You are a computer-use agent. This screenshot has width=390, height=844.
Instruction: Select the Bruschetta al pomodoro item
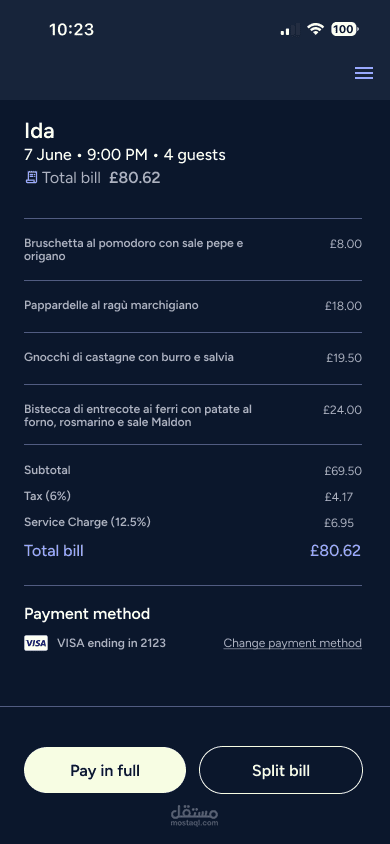click(x=193, y=250)
